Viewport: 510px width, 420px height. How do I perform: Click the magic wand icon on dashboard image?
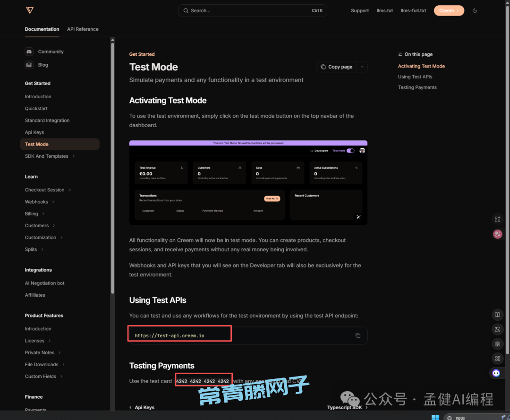pos(358,217)
